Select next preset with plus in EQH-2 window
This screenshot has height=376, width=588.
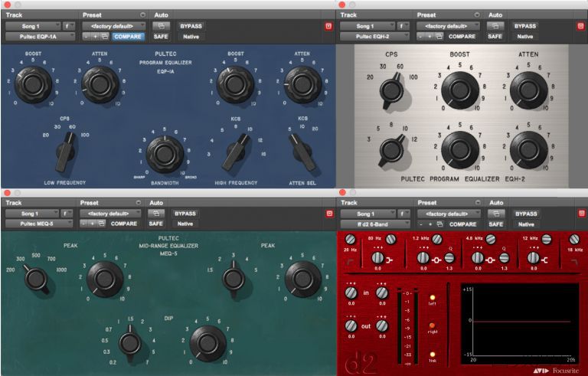430,37
